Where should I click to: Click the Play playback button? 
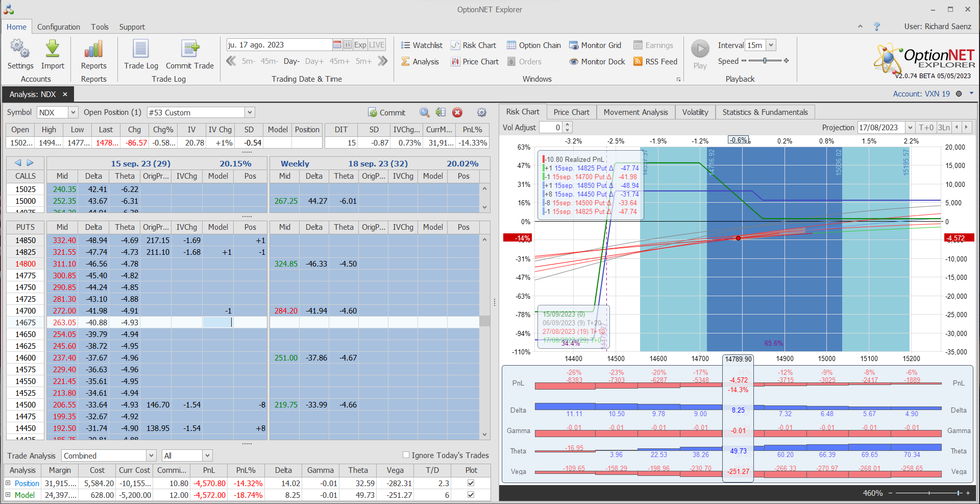tap(700, 49)
